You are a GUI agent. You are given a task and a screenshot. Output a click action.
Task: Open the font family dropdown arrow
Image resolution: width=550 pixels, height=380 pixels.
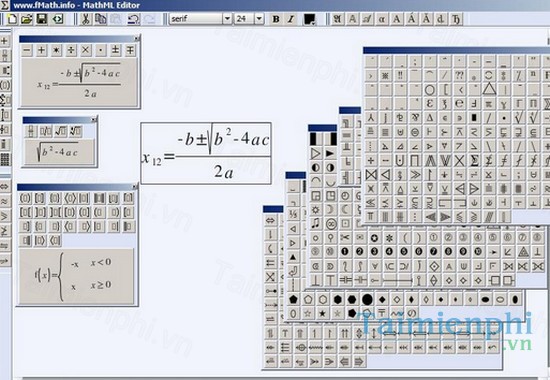[x=227, y=19]
